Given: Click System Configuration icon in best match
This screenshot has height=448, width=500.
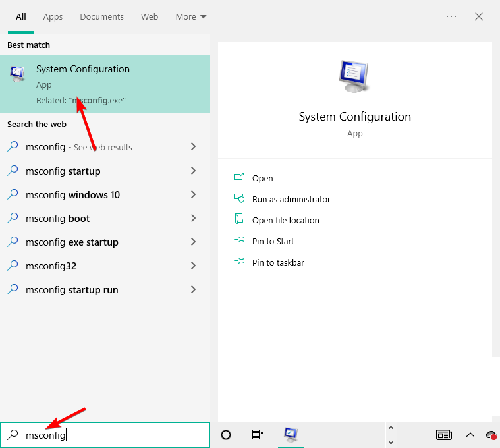Looking at the screenshot, I should tap(17, 74).
